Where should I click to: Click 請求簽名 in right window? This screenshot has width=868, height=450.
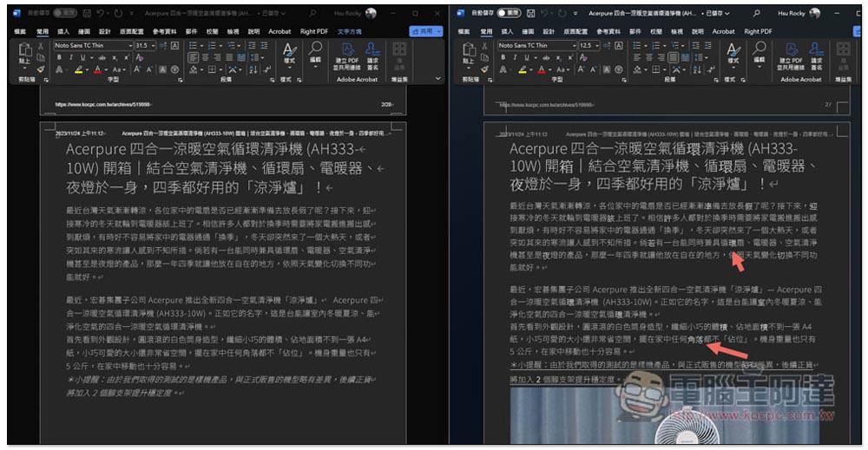817,55
